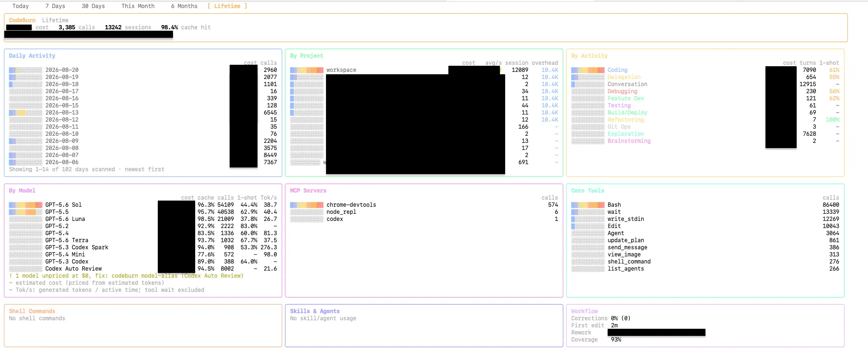Screen dimensions: 868x351
Task: Select the list_agents tool row
Action: 705,269
